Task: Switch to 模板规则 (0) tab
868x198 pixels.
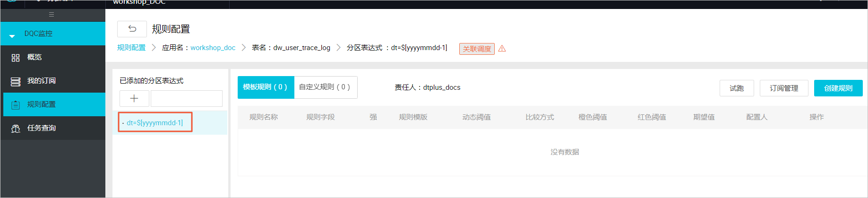Action: (266, 87)
